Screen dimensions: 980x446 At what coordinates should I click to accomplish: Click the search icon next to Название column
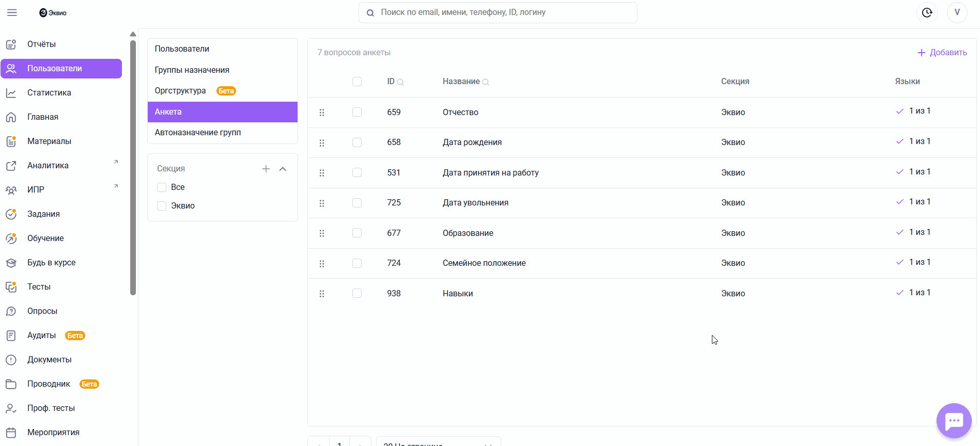tap(486, 82)
